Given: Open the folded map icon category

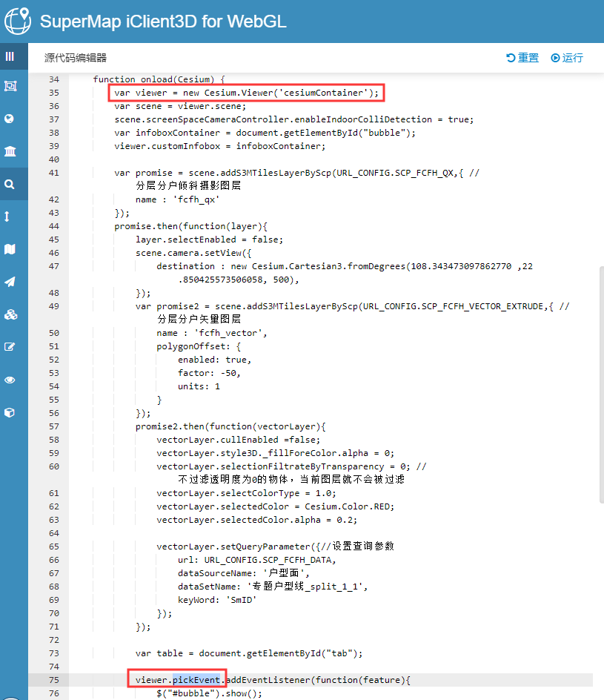Looking at the screenshot, I should 10,249.
